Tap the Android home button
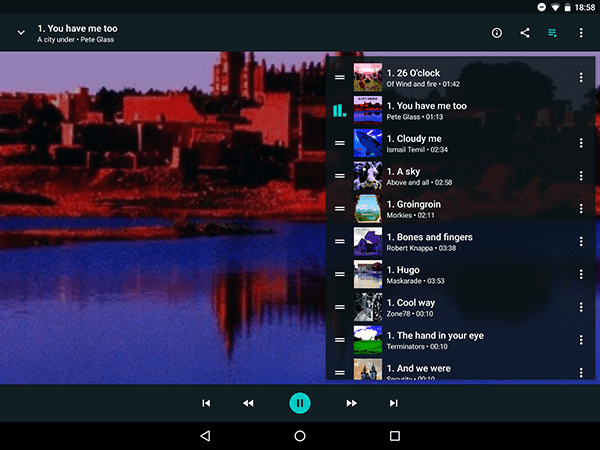600x450 pixels. pos(300,436)
